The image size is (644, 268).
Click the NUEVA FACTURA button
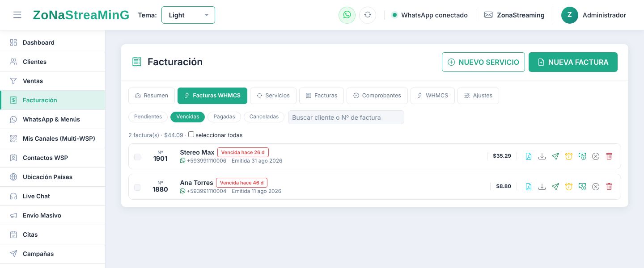pos(573,62)
